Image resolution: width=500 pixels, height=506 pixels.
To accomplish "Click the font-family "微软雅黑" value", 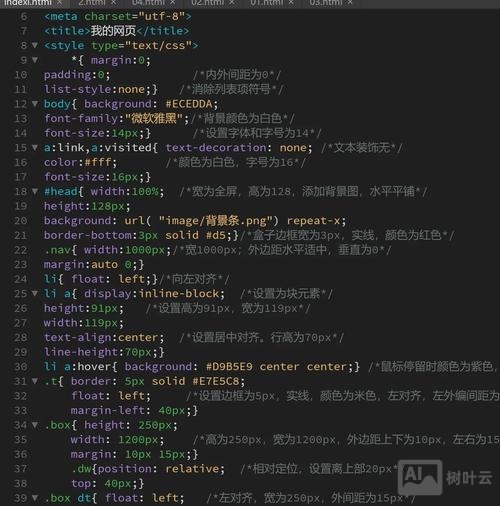I will pos(154,119).
